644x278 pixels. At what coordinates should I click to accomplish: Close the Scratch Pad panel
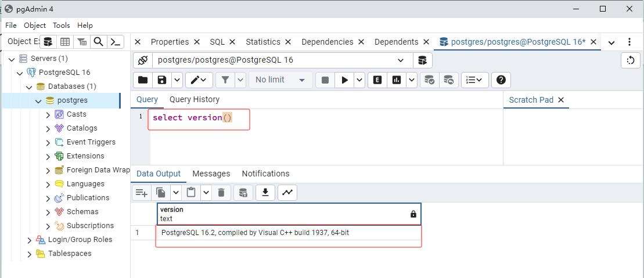(561, 100)
